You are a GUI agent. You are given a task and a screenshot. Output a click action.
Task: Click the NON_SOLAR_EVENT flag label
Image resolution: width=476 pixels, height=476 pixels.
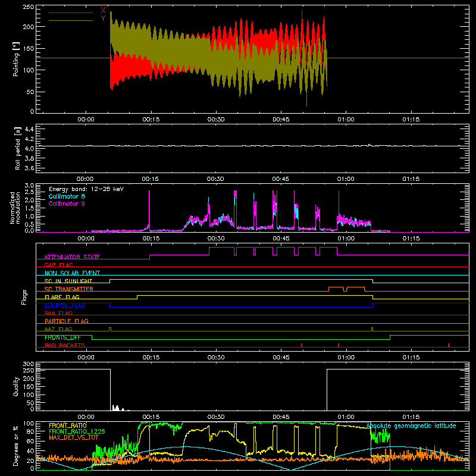[72, 273]
